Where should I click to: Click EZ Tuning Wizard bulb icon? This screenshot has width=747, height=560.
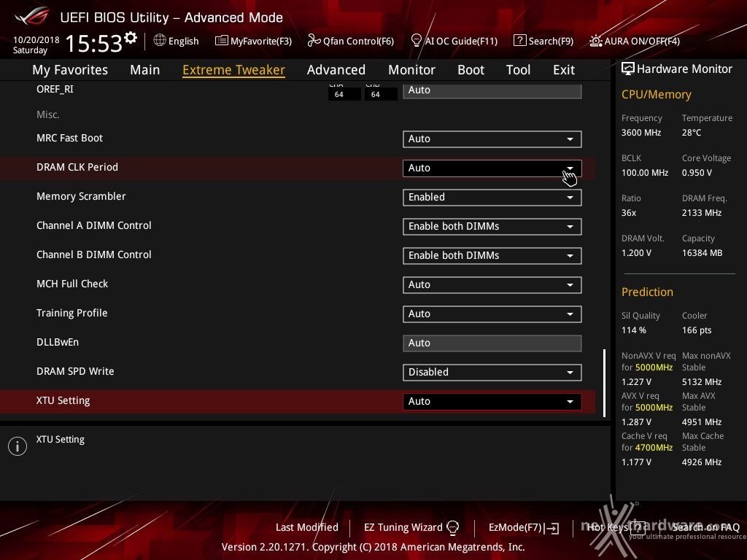click(x=452, y=528)
